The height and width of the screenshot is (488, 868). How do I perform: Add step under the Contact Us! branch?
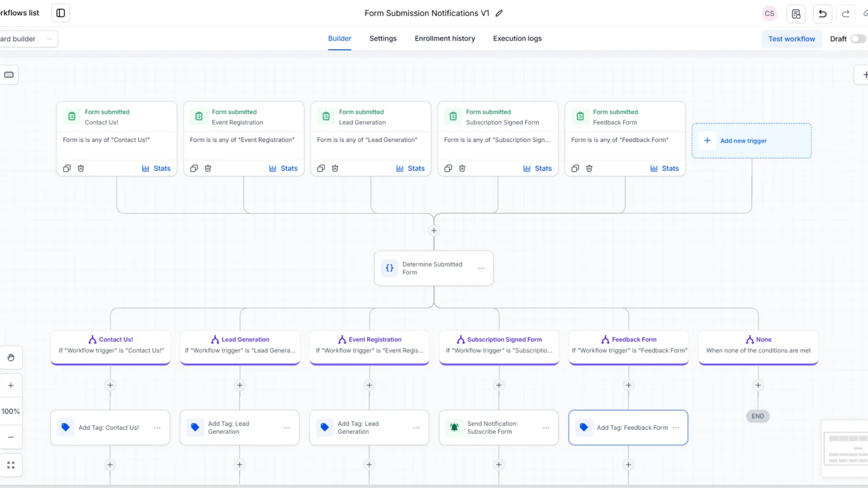(110, 385)
